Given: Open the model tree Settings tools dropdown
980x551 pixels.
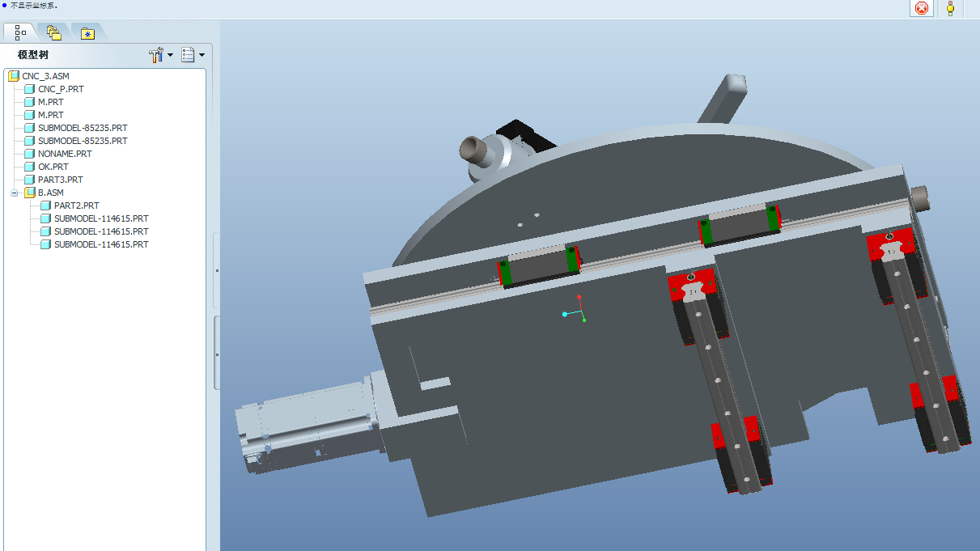Looking at the screenshot, I should (161, 55).
